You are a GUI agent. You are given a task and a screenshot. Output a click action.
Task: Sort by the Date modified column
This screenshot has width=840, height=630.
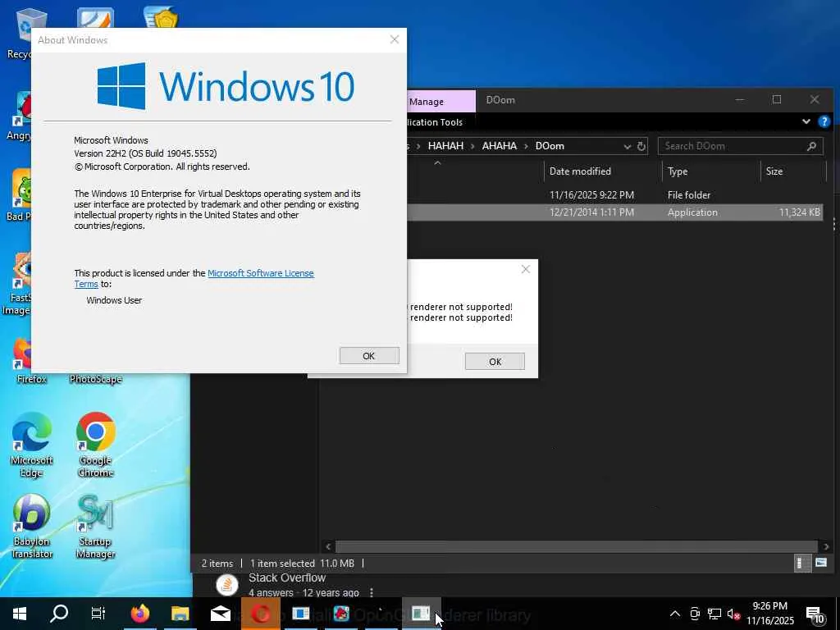(603, 171)
